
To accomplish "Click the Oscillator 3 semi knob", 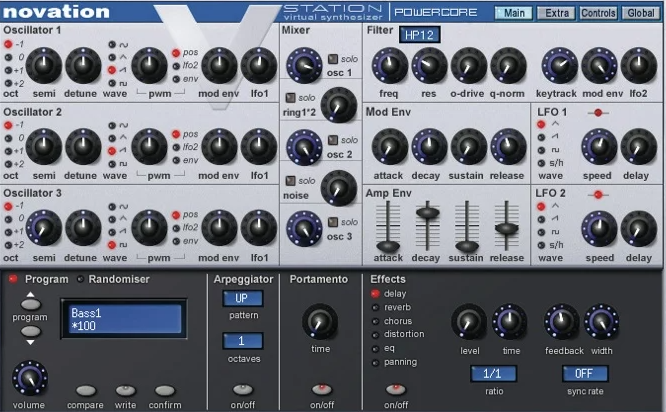I will click(x=44, y=228).
